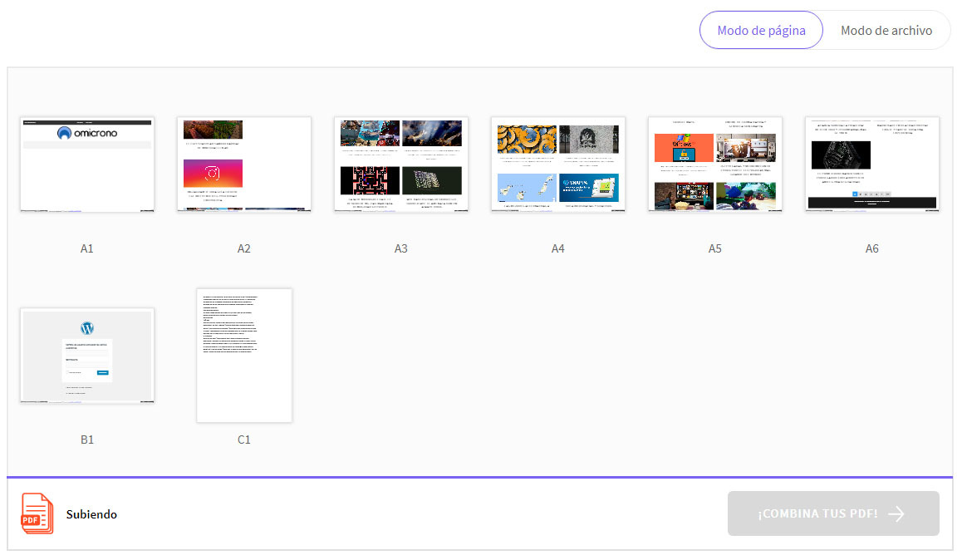Click the red PDF file icon
Viewport: 962px width, 560px height.
click(37, 513)
